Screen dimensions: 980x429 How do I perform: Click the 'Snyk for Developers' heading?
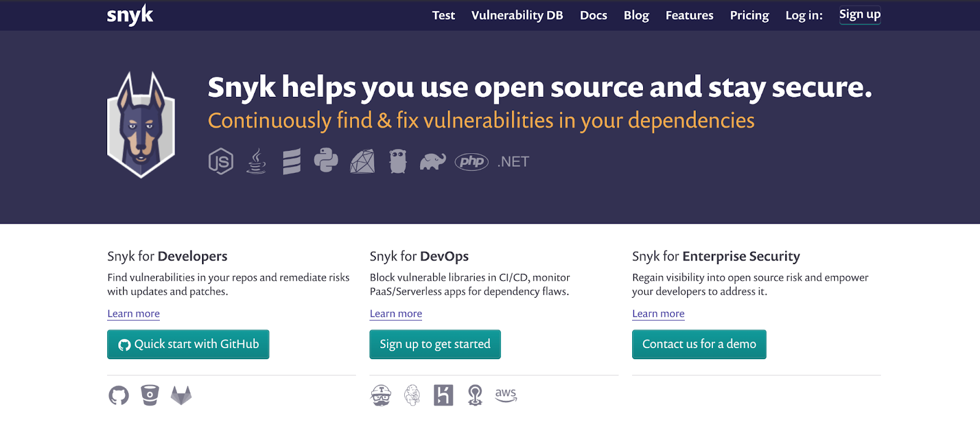[167, 256]
